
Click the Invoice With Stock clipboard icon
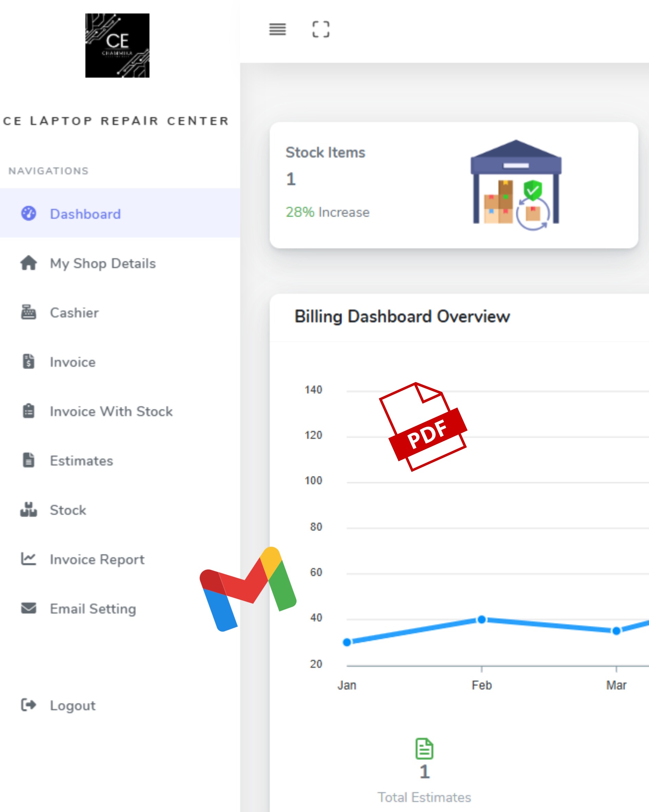tap(29, 411)
